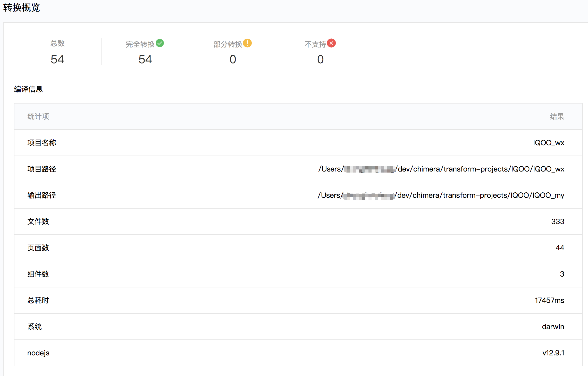Select the 总耗时 value 17457ms
The image size is (588, 376).
pyautogui.click(x=549, y=300)
